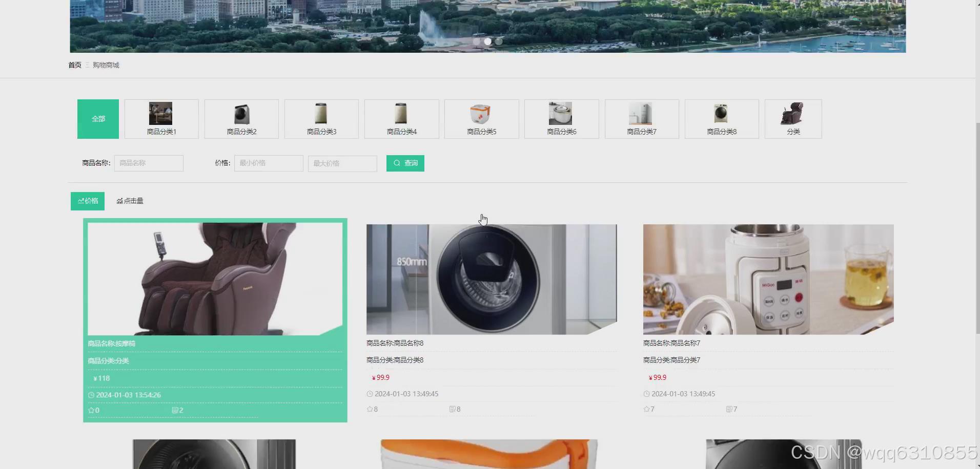Click the vertical page scrollbar
Image resolution: width=980 pixels, height=469 pixels.
977,228
